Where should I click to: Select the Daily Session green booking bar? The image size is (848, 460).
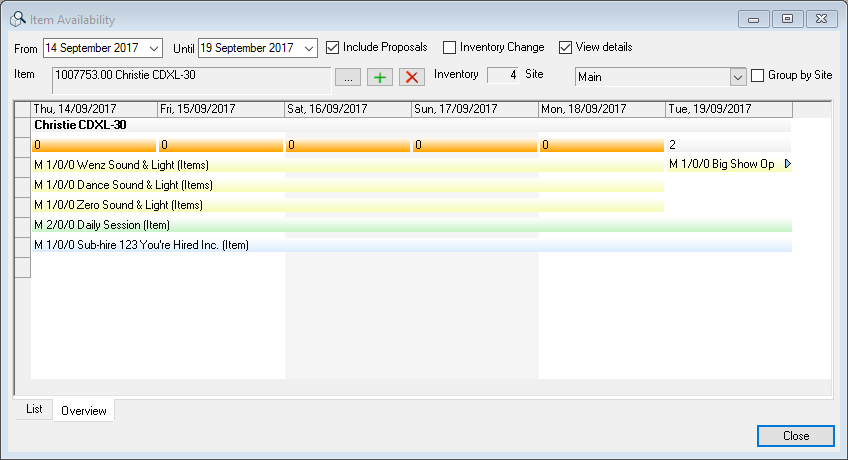[400, 225]
